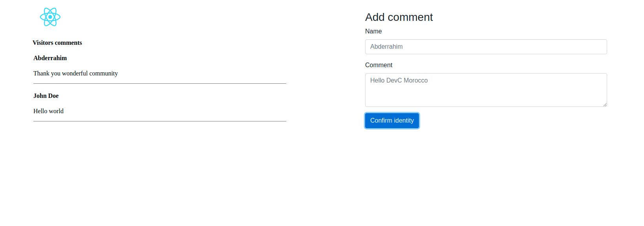Click the Comment field label

(x=378, y=65)
